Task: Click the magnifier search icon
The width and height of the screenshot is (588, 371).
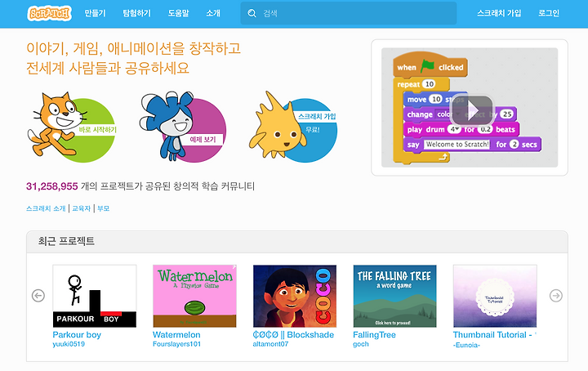Action: click(x=252, y=14)
